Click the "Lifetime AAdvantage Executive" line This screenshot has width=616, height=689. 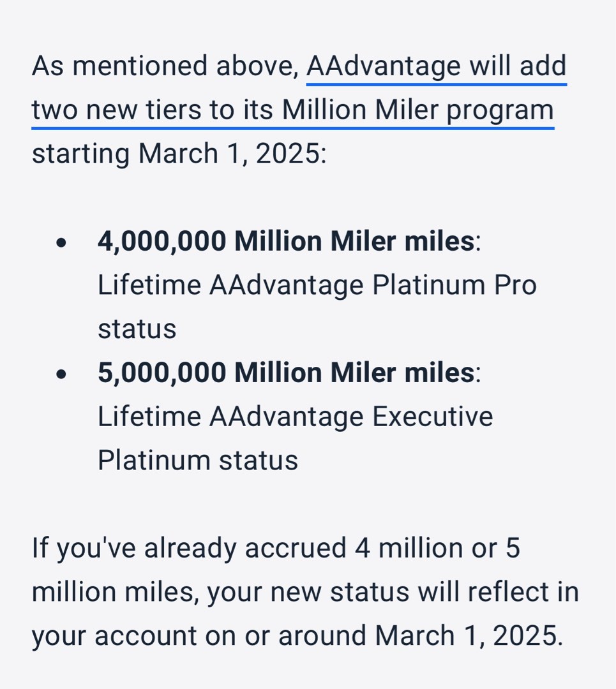coord(295,417)
